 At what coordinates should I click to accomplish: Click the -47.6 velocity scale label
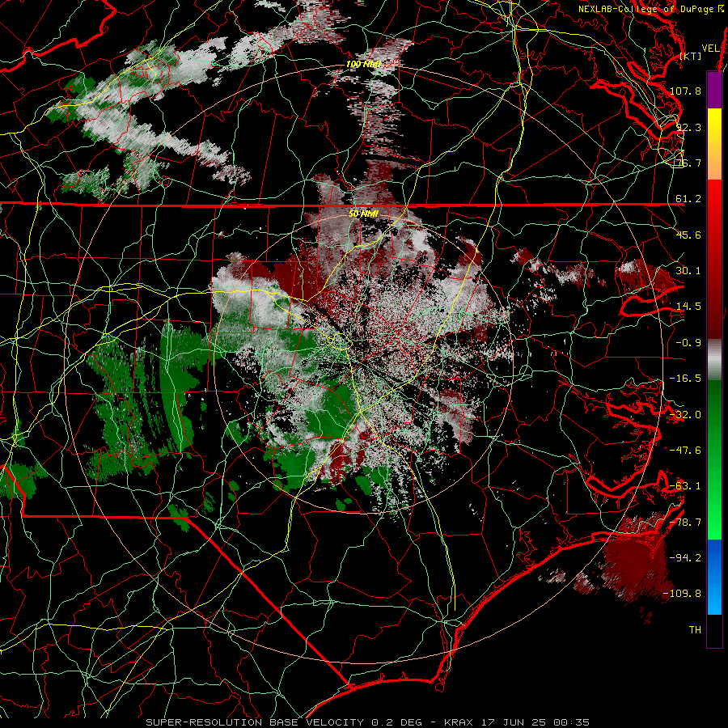point(685,451)
